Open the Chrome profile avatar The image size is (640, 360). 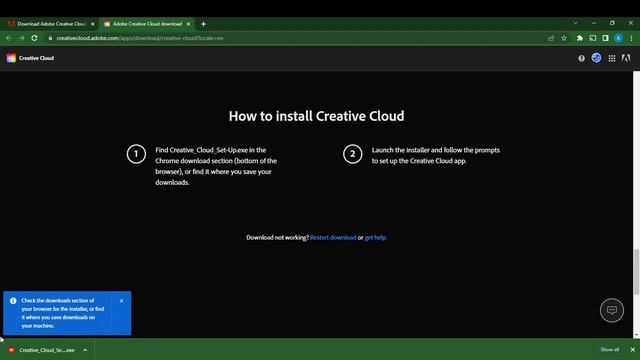click(619, 38)
